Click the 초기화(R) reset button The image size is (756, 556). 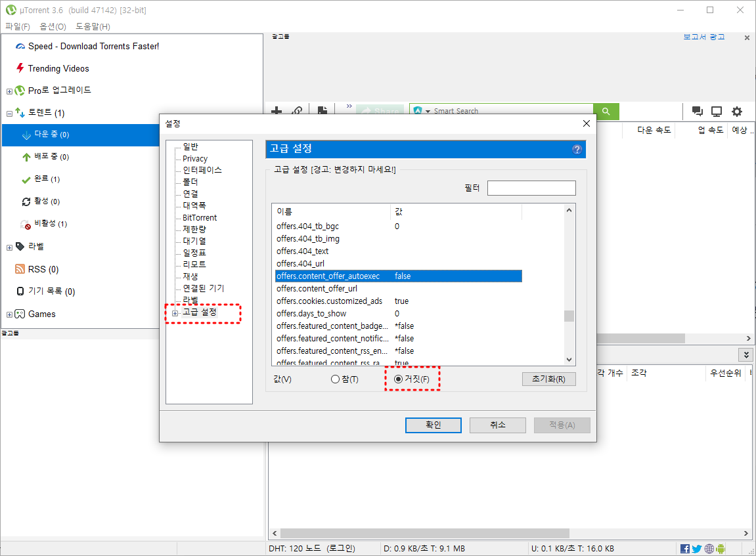(x=548, y=379)
